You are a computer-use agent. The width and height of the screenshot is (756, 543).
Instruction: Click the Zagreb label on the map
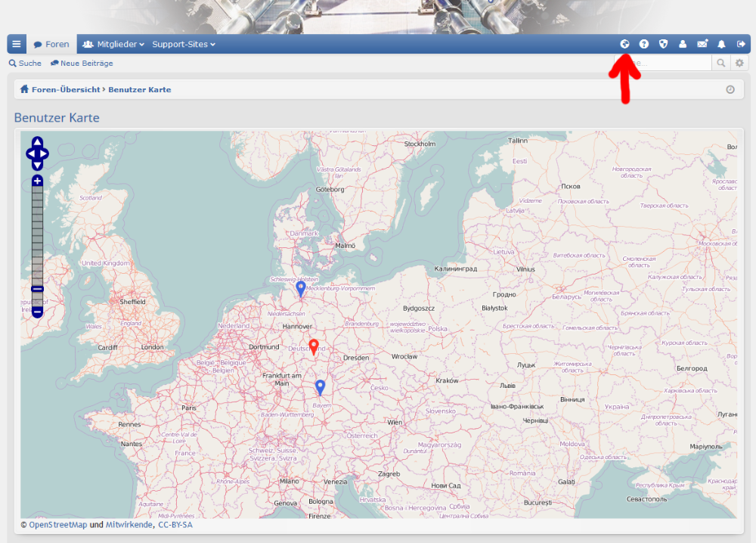point(389,474)
